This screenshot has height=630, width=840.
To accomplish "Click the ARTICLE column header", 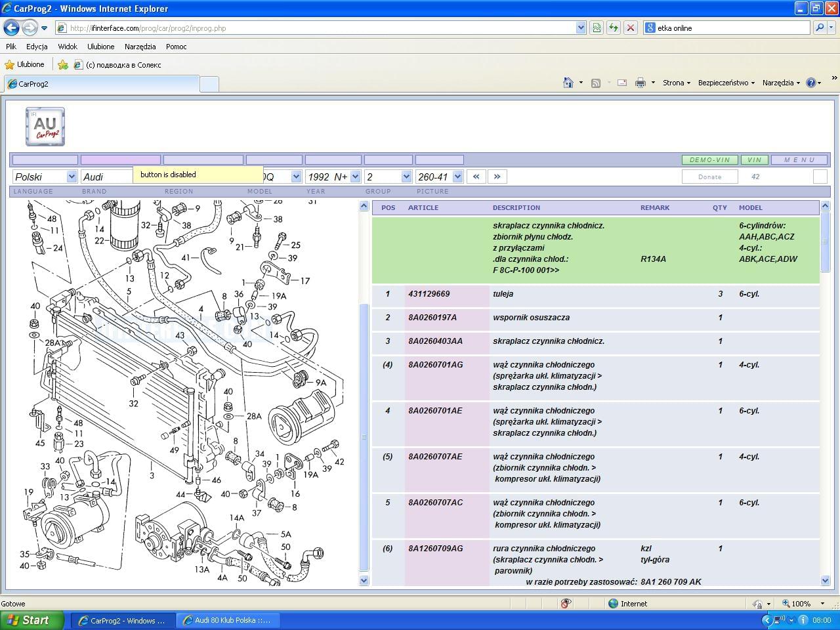I will (x=423, y=207).
